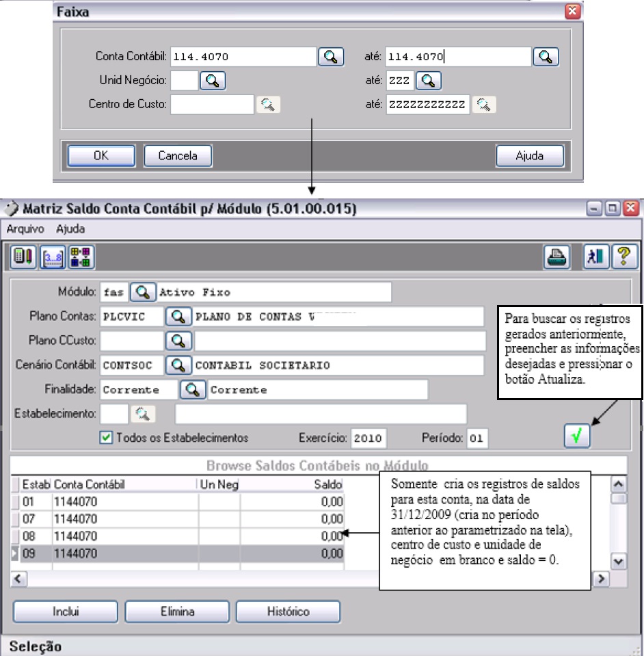Click the Cenário Contábil code field CONTSOC
Screen dimensions: 644x656
[x=132, y=365]
